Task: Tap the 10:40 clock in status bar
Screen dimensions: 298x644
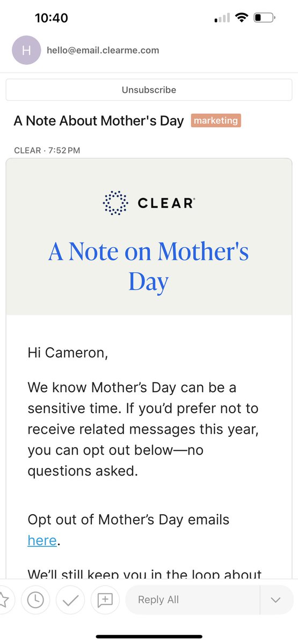Action: [x=52, y=18]
